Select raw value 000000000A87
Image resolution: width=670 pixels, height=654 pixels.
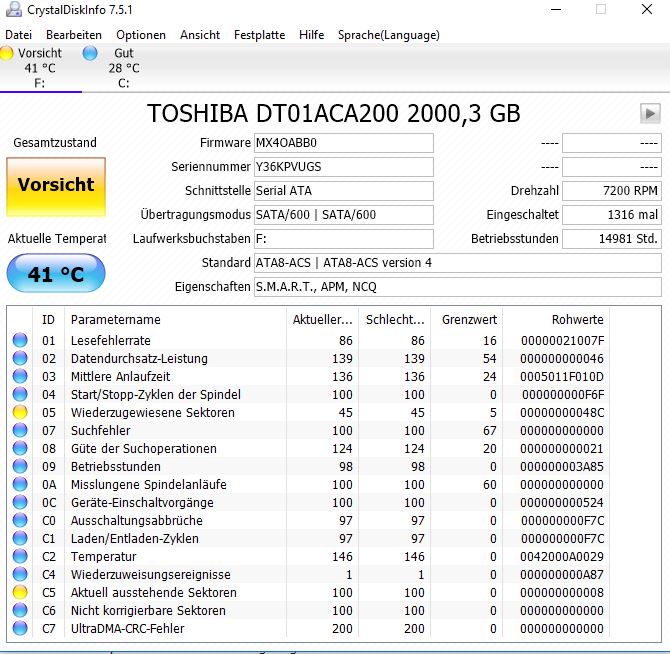(x=562, y=575)
